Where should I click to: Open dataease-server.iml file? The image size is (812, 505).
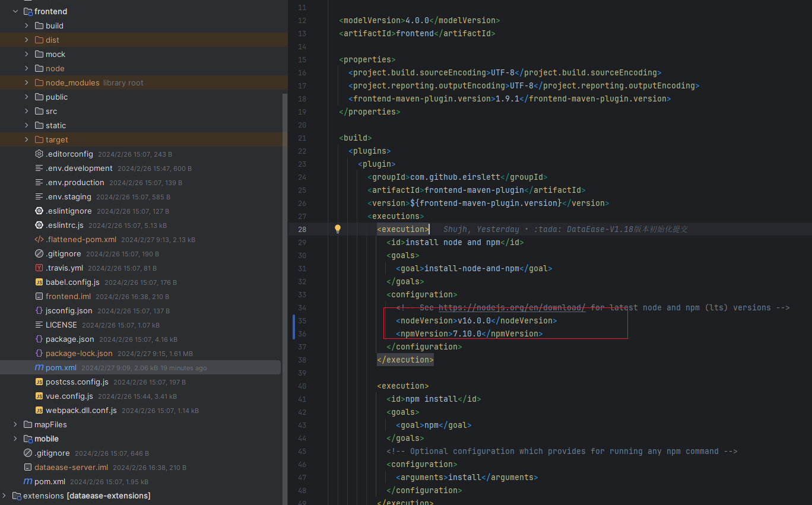coord(71,467)
